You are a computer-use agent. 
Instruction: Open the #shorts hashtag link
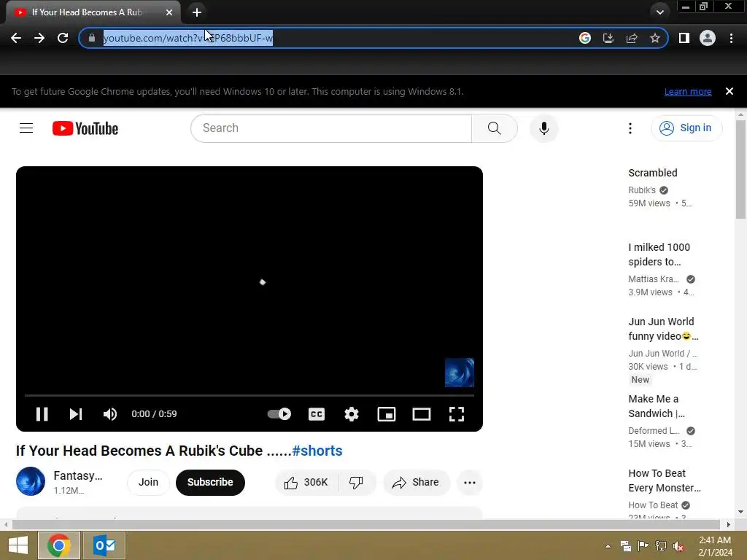[317, 451]
